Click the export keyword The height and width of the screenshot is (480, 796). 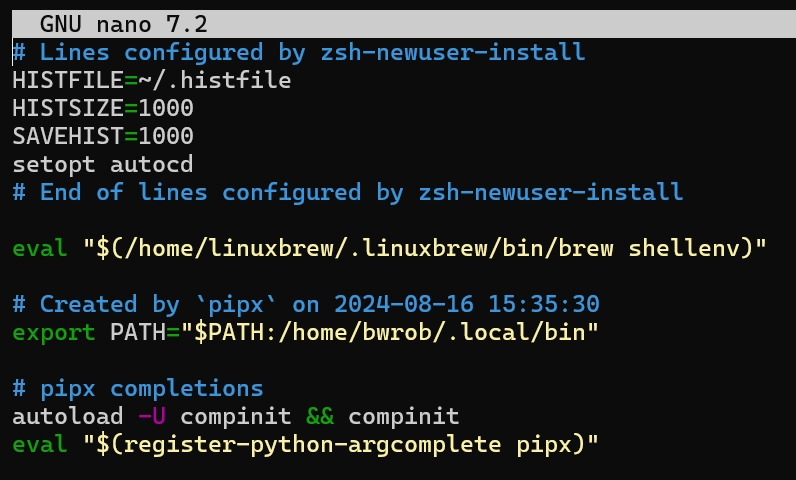coord(53,332)
